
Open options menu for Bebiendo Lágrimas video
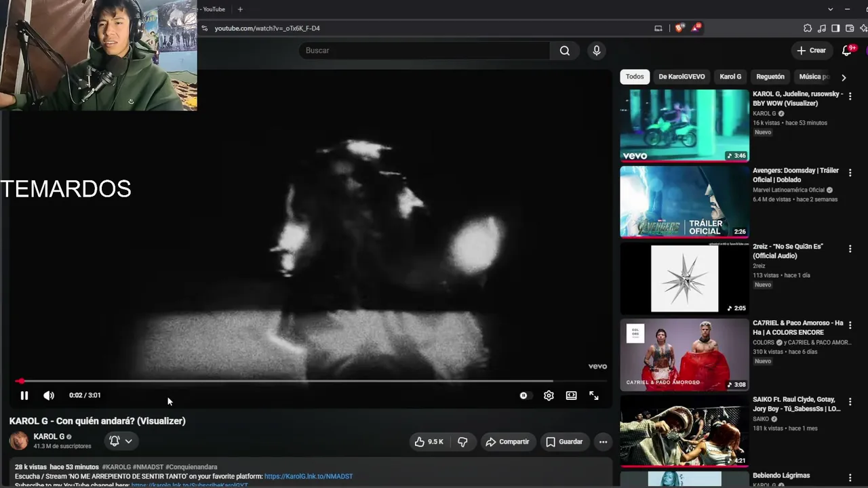coord(850,478)
